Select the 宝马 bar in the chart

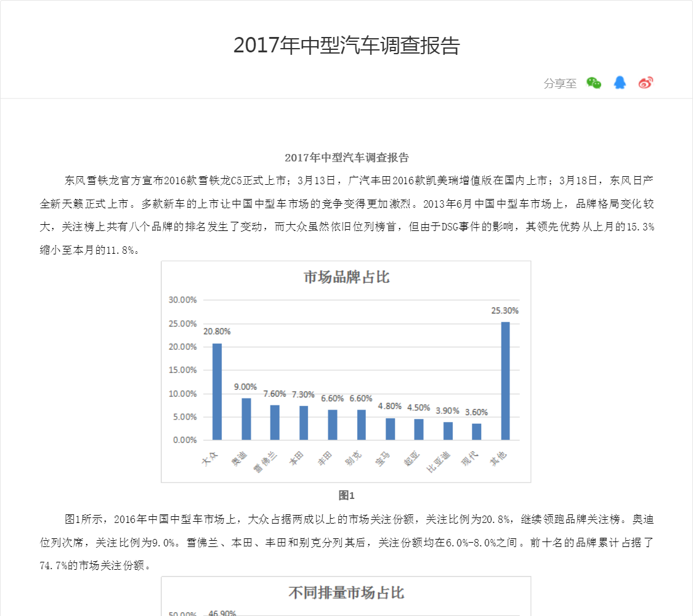(x=391, y=429)
